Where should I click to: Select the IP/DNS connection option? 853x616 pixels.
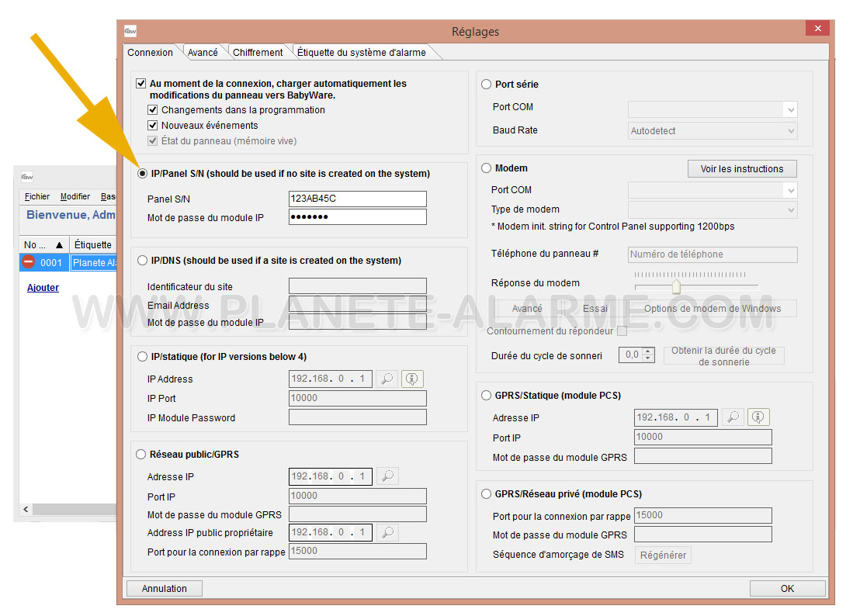[143, 261]
